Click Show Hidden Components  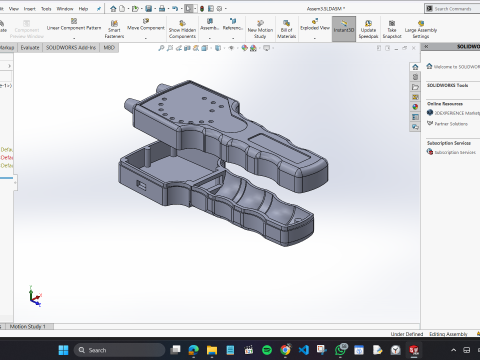pos(182,29)
